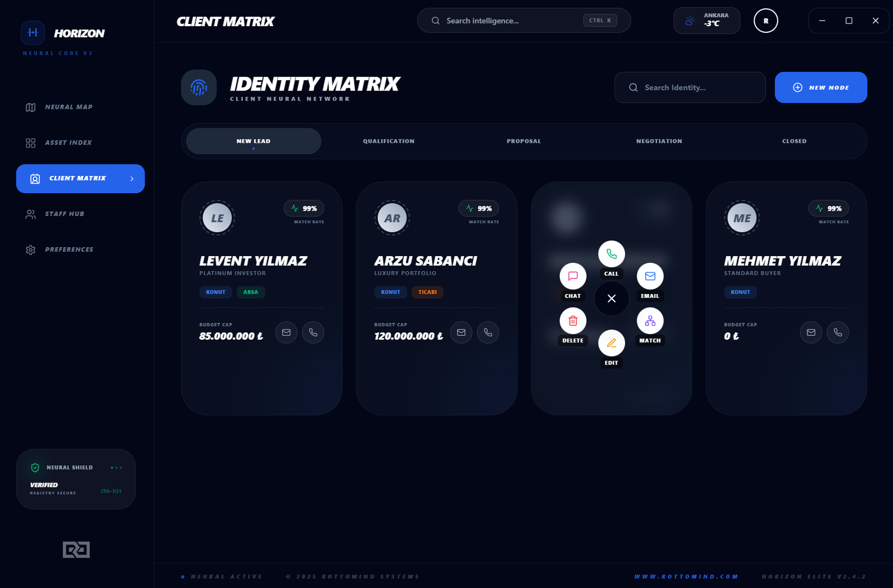893x588 pixels.
Task: Switch to the Qualification tab
Action: (x=388, y=141)
